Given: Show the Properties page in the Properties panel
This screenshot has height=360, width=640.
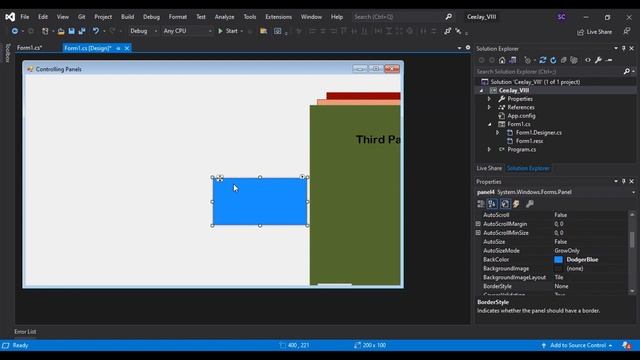Looking at the screenshot, I should (x=505, y=204).
